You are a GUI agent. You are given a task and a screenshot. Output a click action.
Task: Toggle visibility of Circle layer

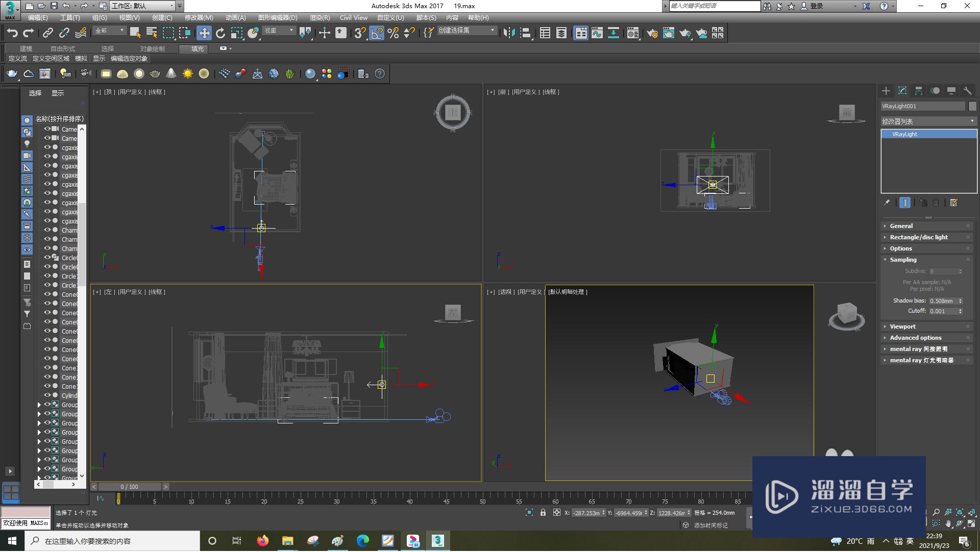(46, 258)
